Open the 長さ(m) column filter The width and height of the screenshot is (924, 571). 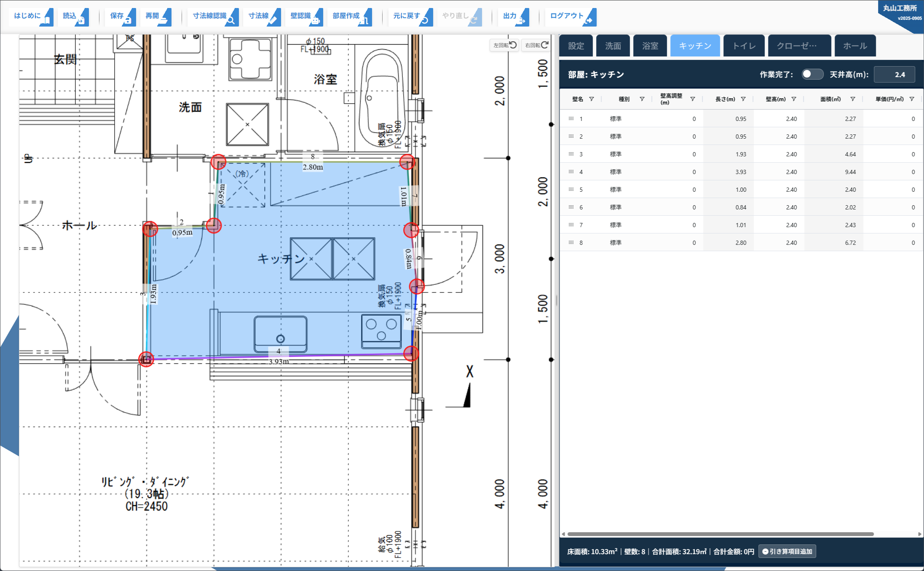(743, 99)
